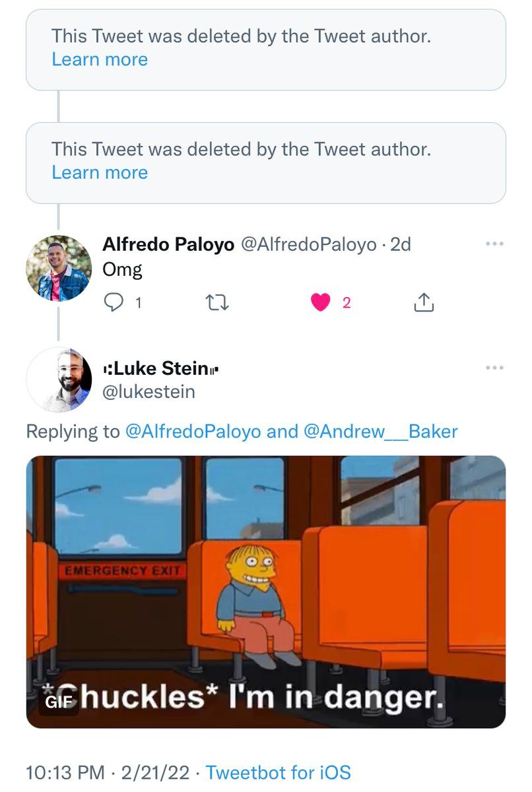Open the more options menu on Alfredo's tweet

(494, 244)
